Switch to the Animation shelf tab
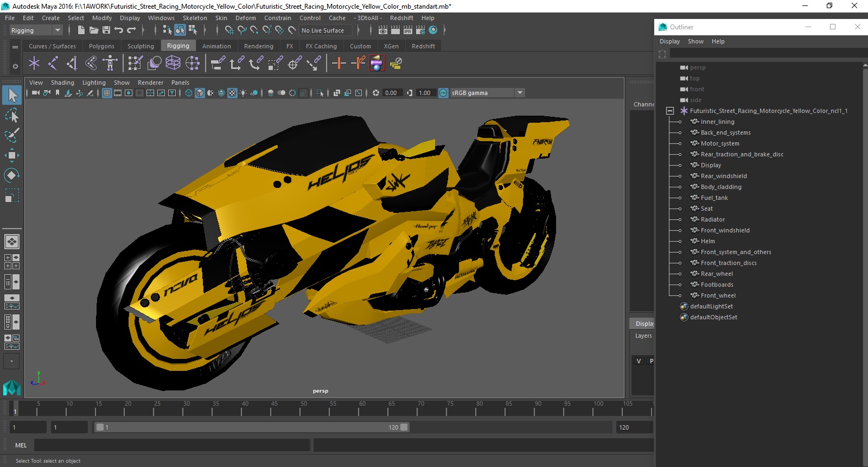This screenshot has height=467, width=868. click(216, 46)
